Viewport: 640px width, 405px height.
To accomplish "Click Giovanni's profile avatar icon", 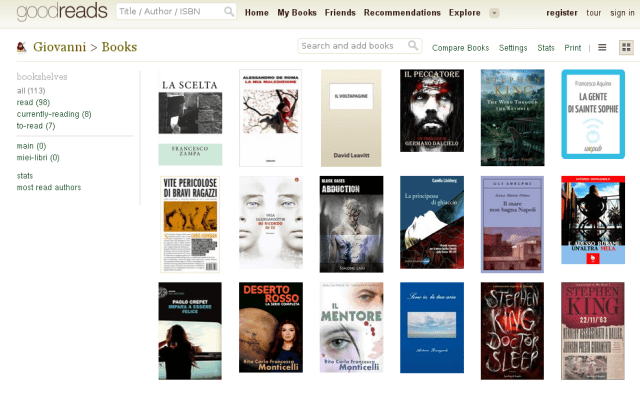I will (22, 47).
